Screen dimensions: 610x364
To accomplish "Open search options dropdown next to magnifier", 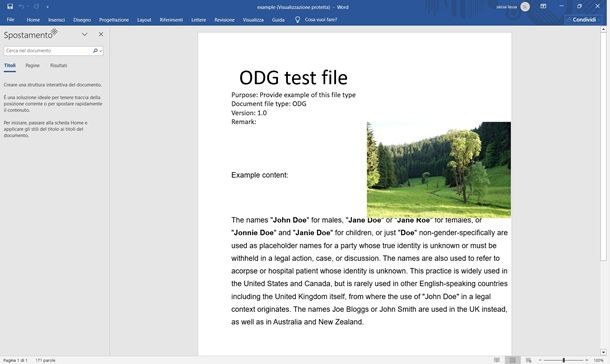I will (101, 51).
